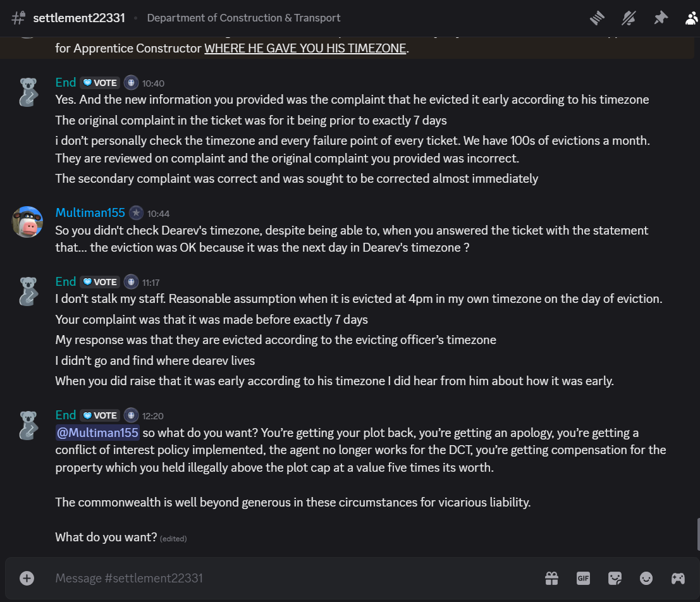The height and width of the screenshot is (602, 700).
Task: Open Multiman155's cow avatar profile
Action: (27, 221)
